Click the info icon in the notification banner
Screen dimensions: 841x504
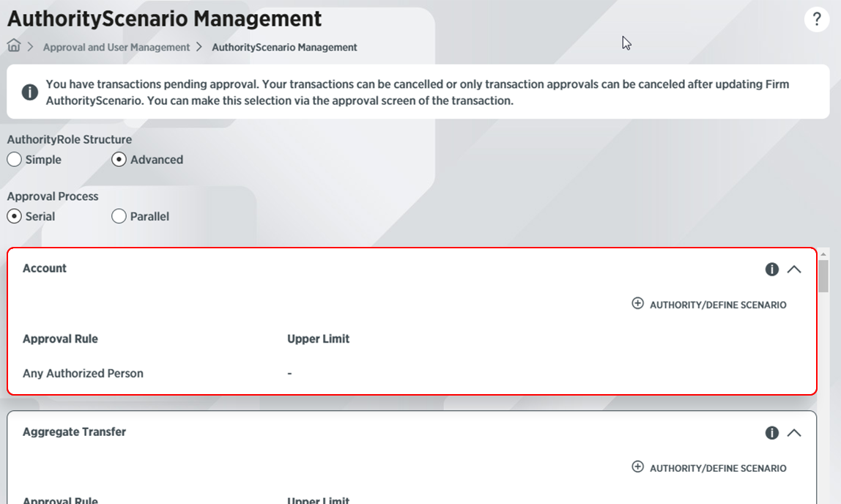click(x=29, y=92)
